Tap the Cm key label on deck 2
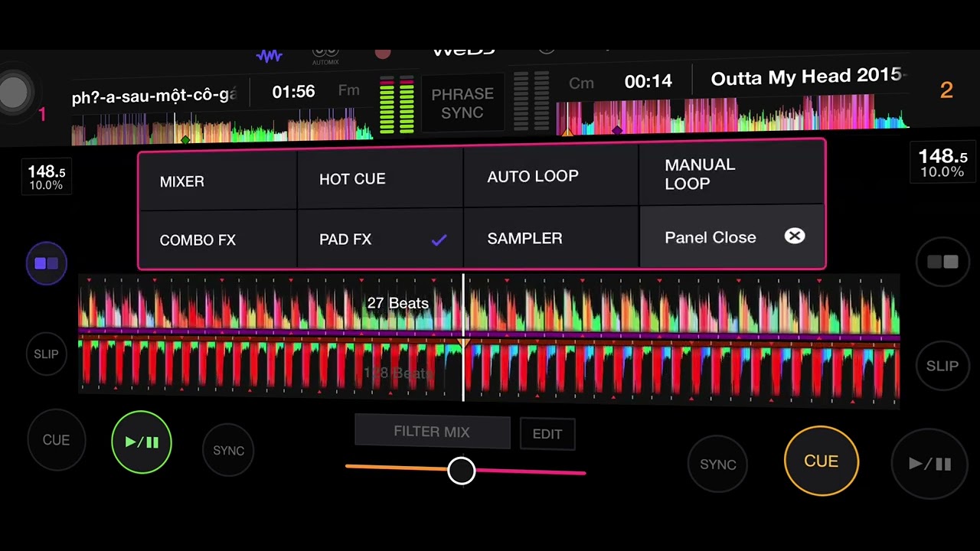 coord(581,83)
